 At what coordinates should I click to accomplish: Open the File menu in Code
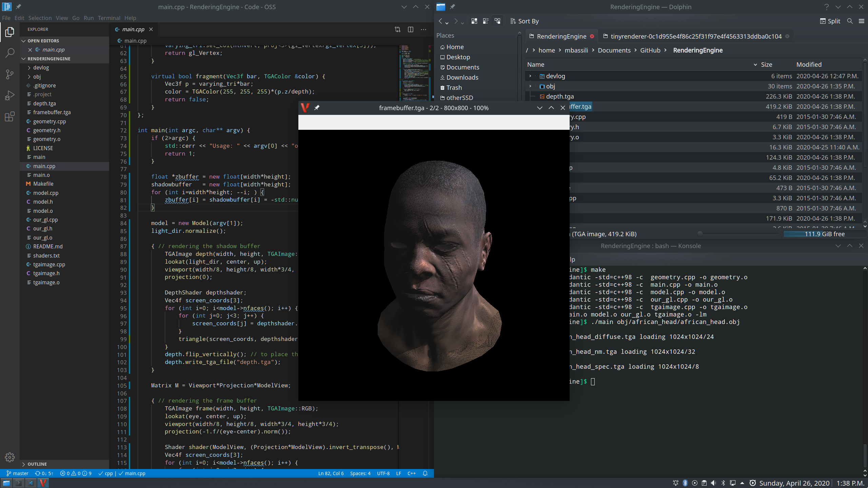click(x=6, y=18)
